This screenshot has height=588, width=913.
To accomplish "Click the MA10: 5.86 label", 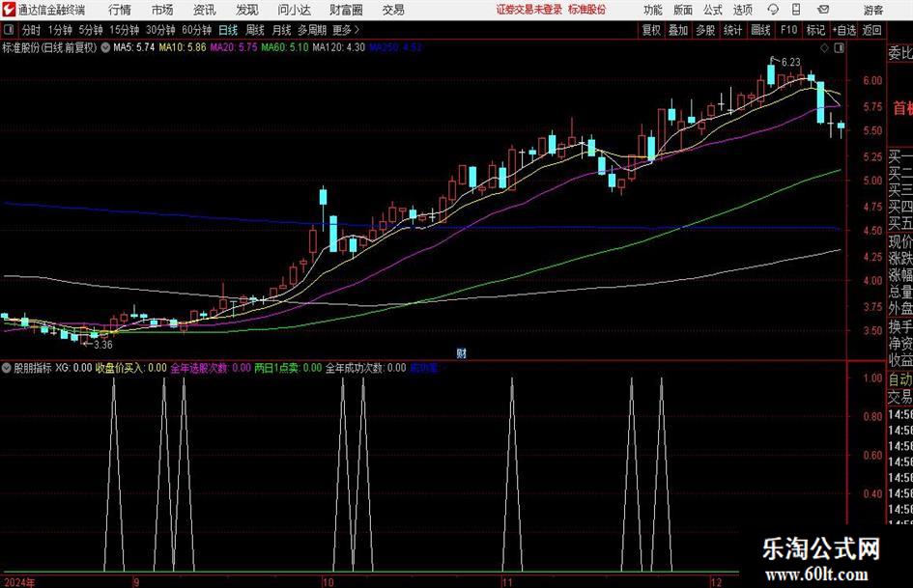I will tap(183, 47).
